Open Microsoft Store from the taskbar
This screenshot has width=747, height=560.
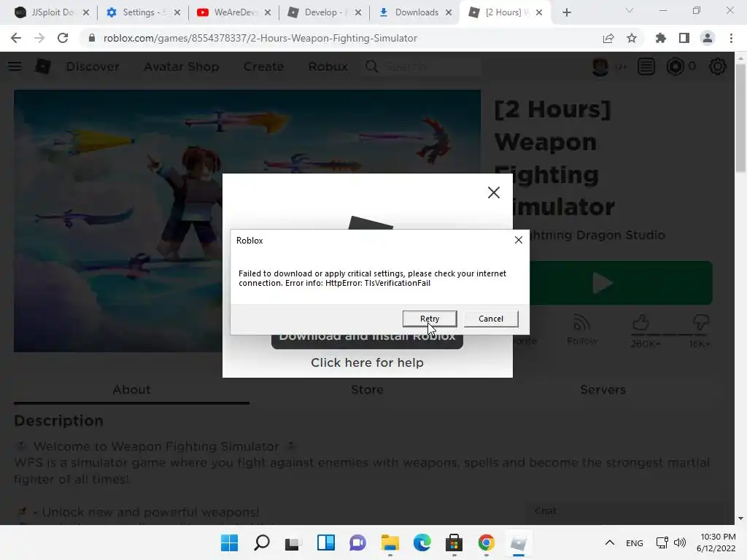[454, 542]
